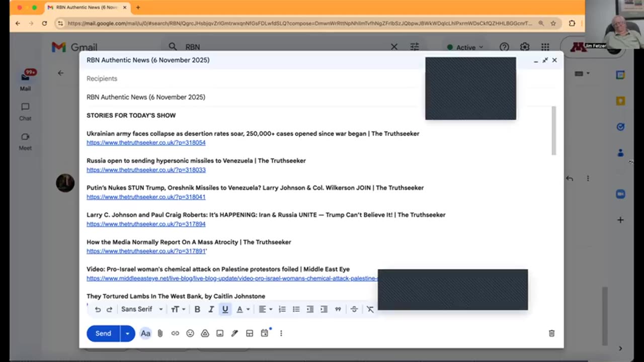
Task: Open the select layout icon
Action: 250,333
